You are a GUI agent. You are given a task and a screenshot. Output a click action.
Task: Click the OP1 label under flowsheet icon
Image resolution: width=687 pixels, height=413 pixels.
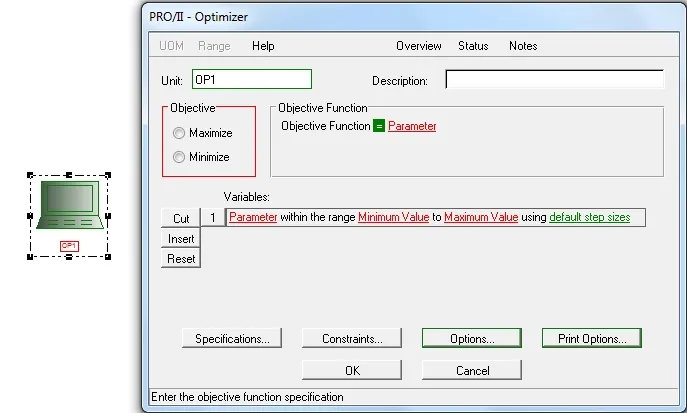69,246
